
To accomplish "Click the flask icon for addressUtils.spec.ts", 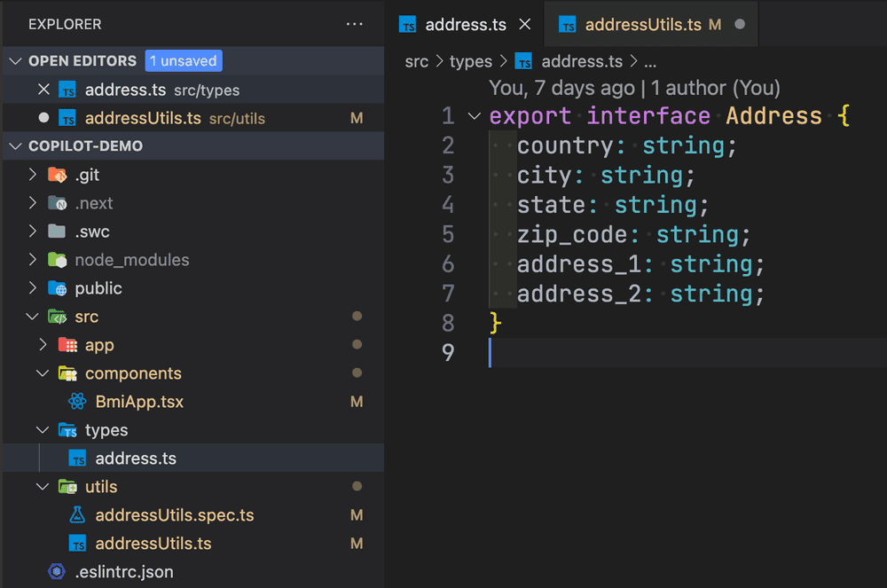I will click(x=78, y=515).
